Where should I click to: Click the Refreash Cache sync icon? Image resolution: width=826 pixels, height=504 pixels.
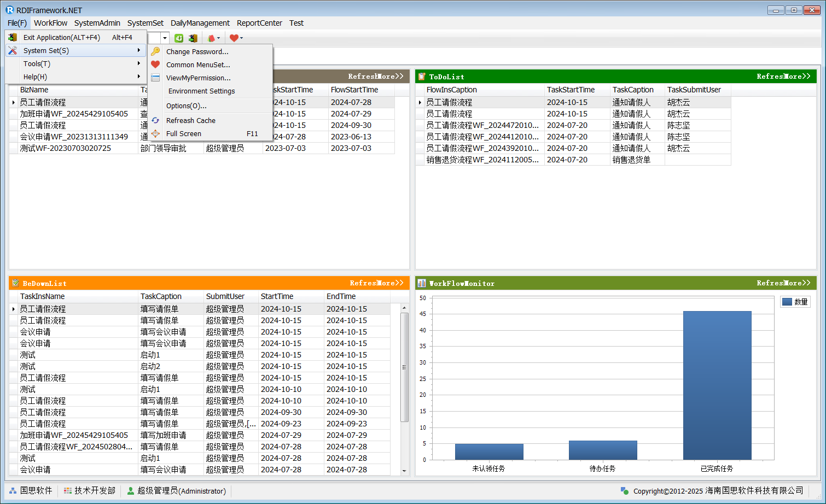point(156,120)
